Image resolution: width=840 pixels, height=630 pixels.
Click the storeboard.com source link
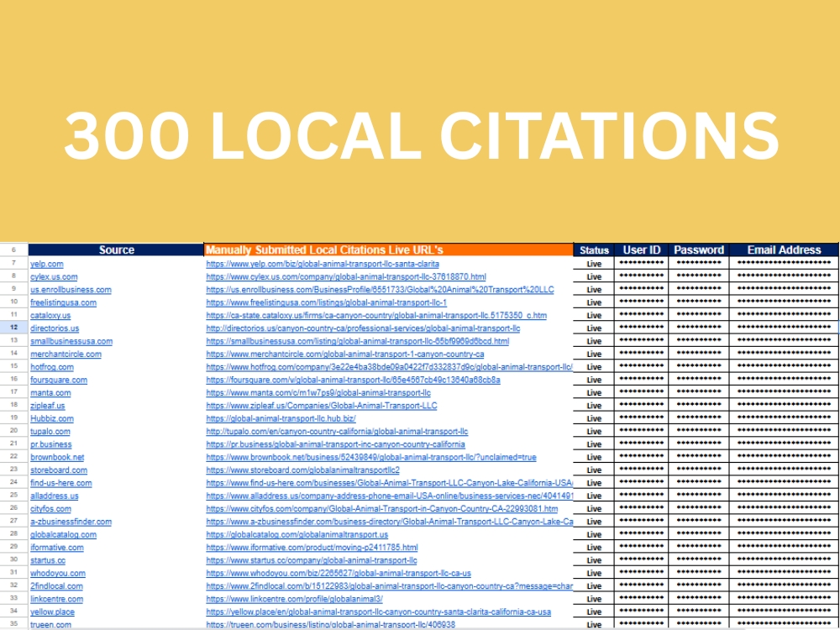[x=59, y=470]
